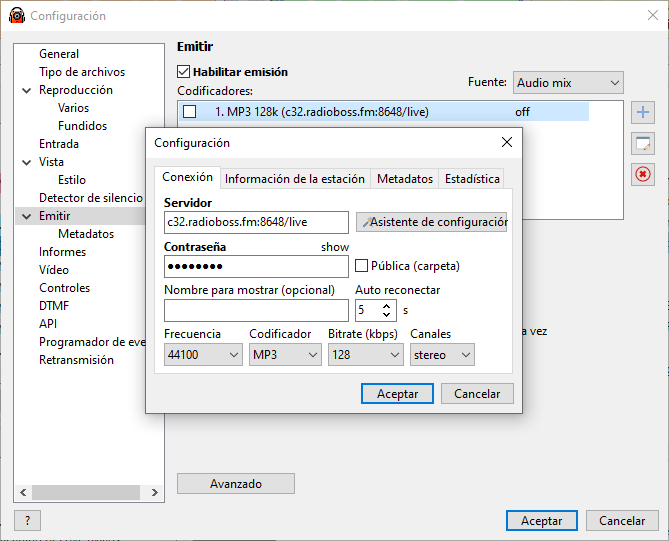Viewport: 669px width, 541px height.
Task: Open the Frecuencia 44100 dropdown
Action: click(x=203, y=355)
